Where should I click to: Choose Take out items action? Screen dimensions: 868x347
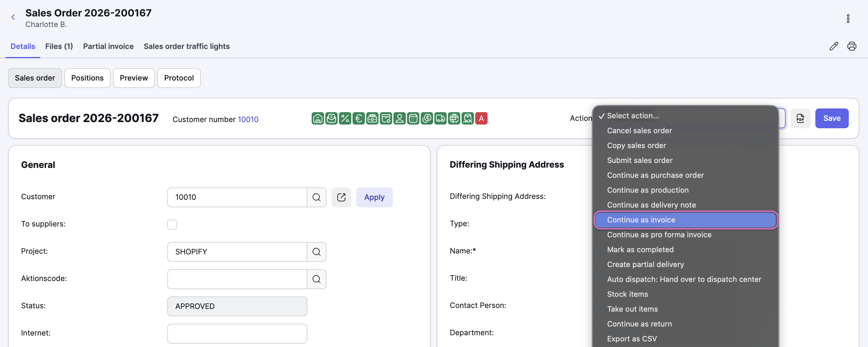685,309
